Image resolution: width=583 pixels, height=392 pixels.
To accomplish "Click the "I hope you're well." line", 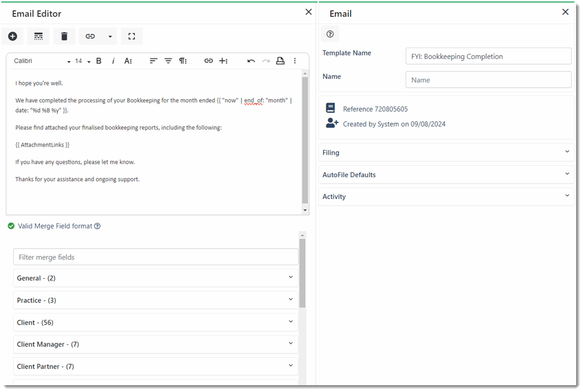I will click(39, 83).
